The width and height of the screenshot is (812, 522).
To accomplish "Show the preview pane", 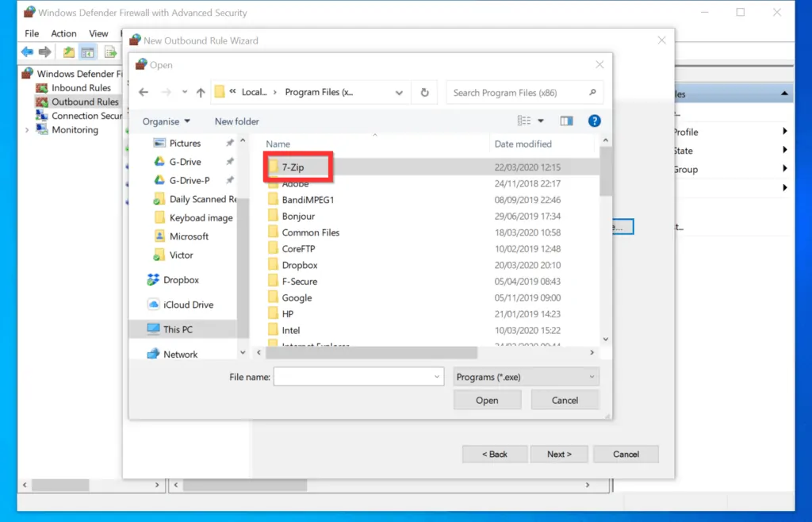I will [x=566, y=120].
